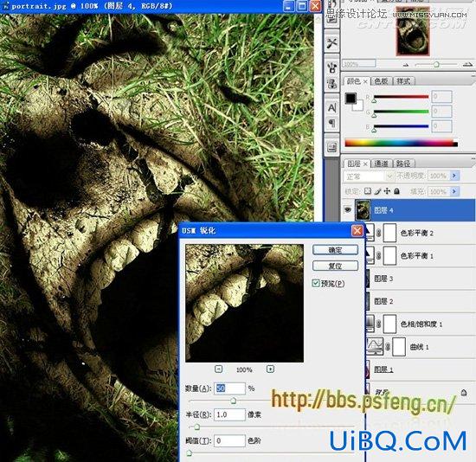This screenshot has width=476, height=462.
Task: Select the 图层 tab
Action: [x=354, y=164]
